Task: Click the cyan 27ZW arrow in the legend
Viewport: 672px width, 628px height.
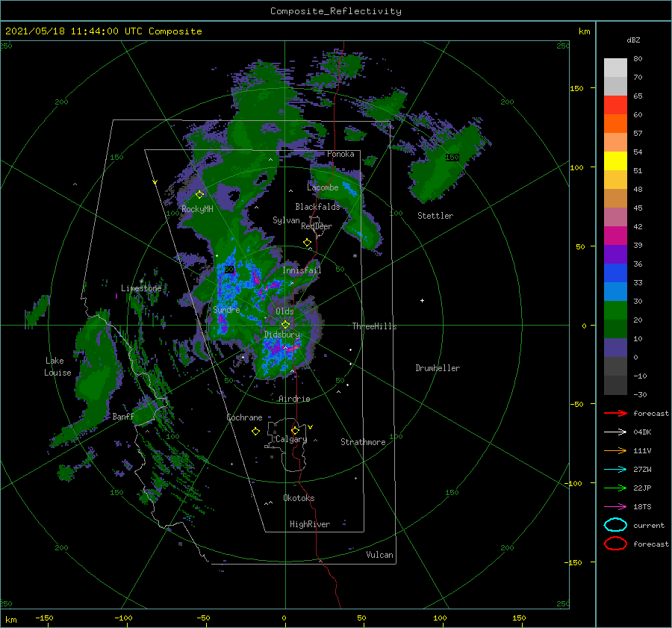Action: point(615,470)
